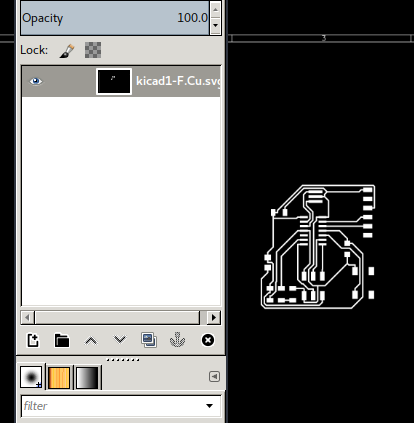Increase opacity with the up arrow
Image resolution: width=414 pixels, height=423 pixels.
click(x=215, y=10)
